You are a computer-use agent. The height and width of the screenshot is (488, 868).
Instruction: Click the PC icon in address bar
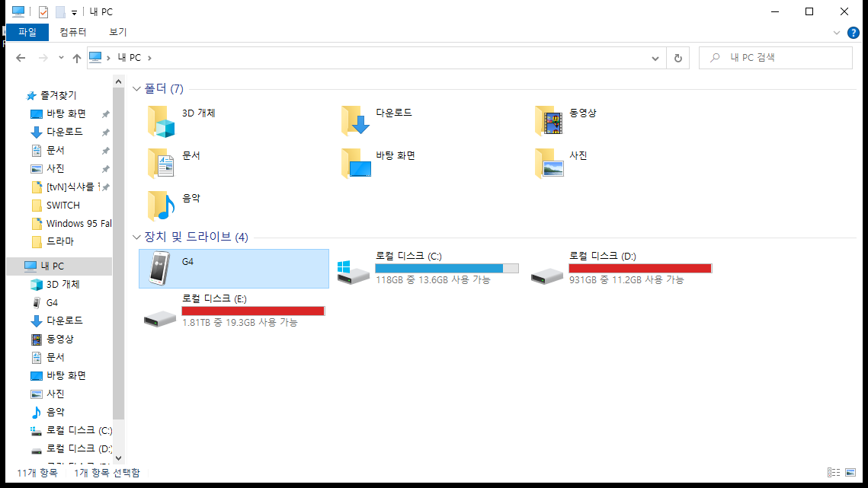coord(95,58)
